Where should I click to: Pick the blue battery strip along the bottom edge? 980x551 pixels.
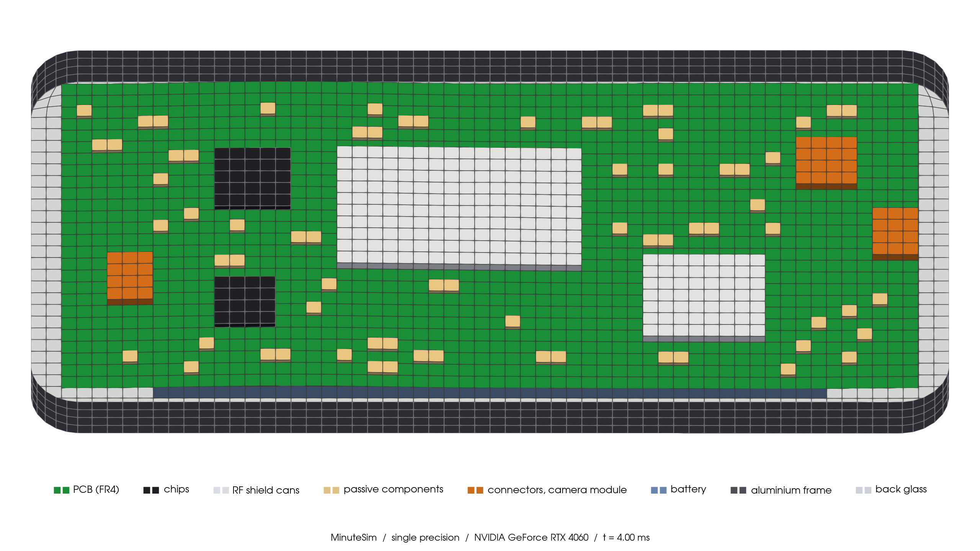(490, 393)
